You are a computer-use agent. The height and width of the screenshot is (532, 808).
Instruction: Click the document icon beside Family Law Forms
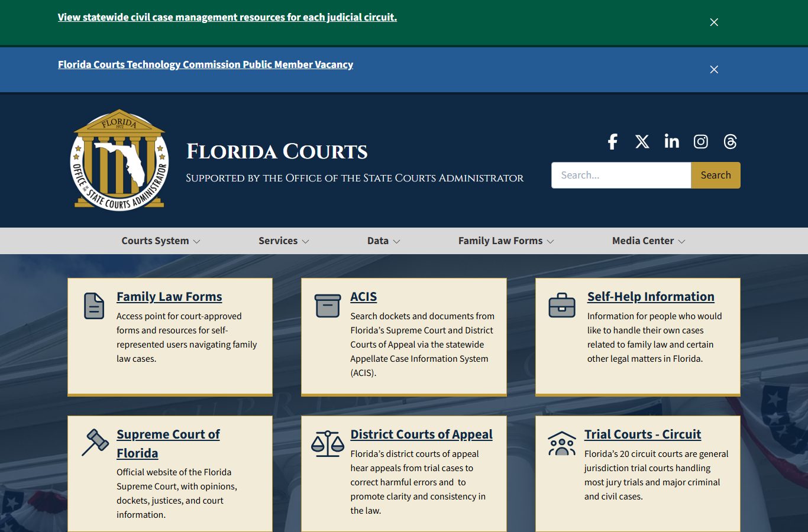click(x=94, y=306)
